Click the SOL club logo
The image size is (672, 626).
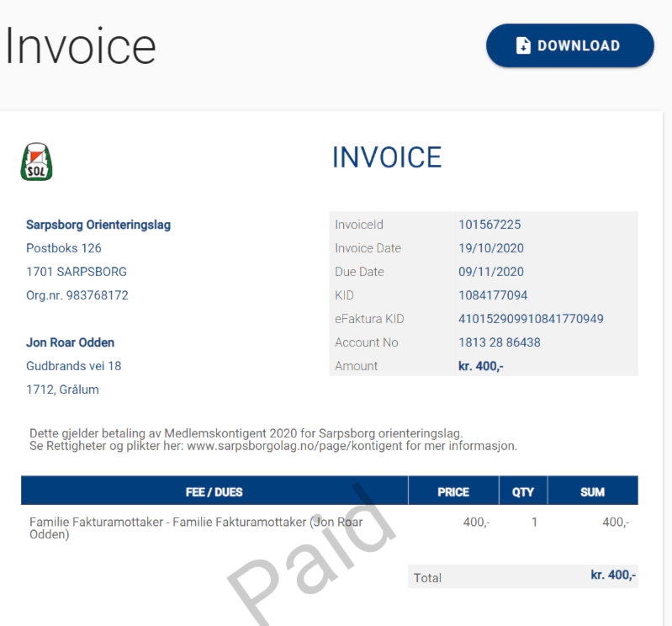pos(36,162)
